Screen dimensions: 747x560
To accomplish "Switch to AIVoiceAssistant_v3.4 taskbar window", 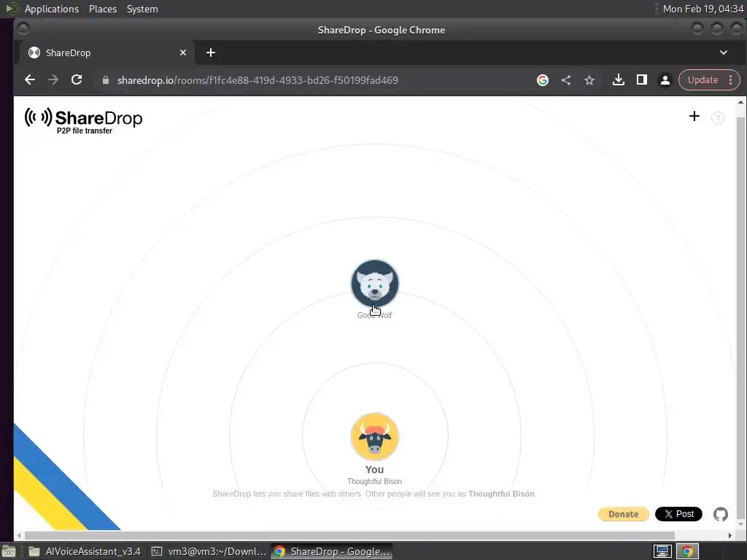I will [85, 551].
